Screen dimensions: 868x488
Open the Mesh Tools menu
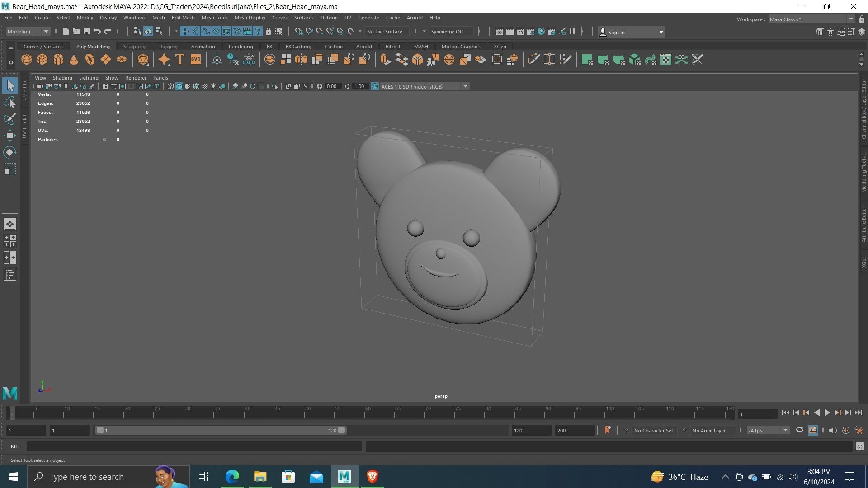(x=214, y=18)
